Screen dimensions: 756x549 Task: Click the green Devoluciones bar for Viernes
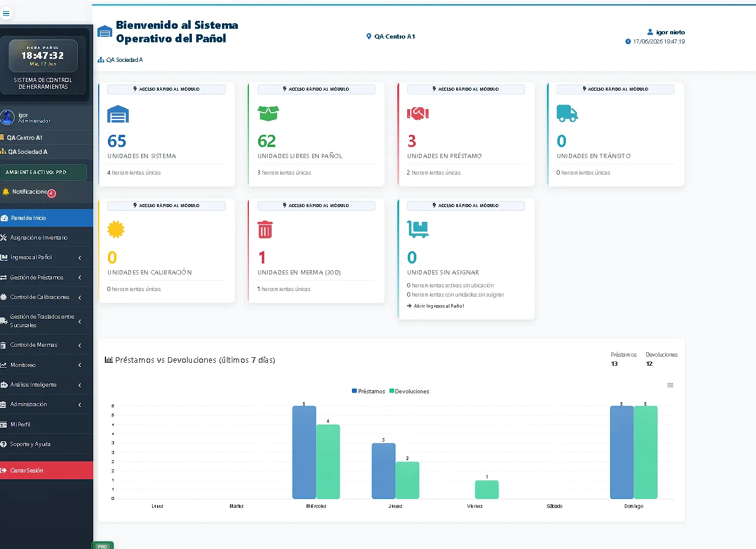point(487,490)
